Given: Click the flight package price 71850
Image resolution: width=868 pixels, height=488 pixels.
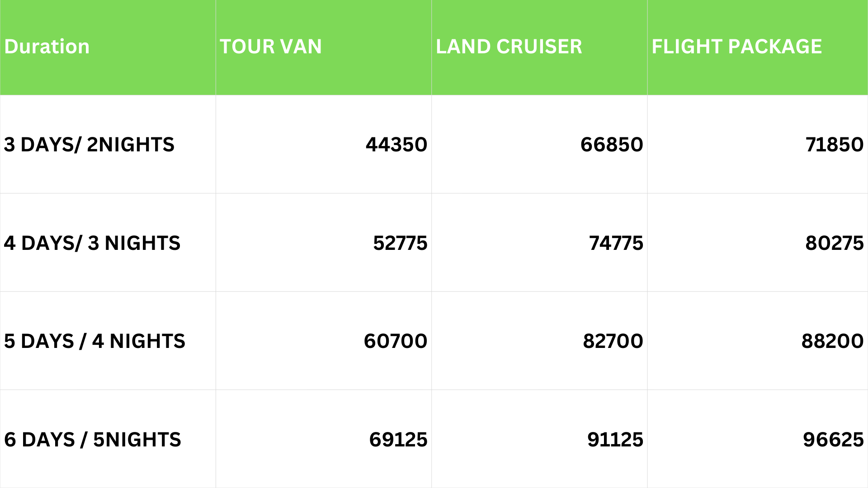Looking at the screenshot, I should (834, 145).
